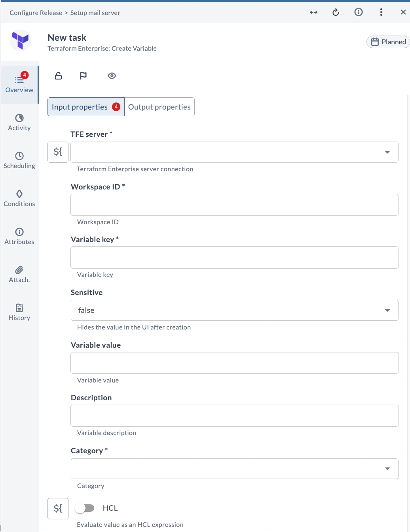Open the Attributes sidebar tab
The image size is (410, 532).
click(x=19, y=236)
